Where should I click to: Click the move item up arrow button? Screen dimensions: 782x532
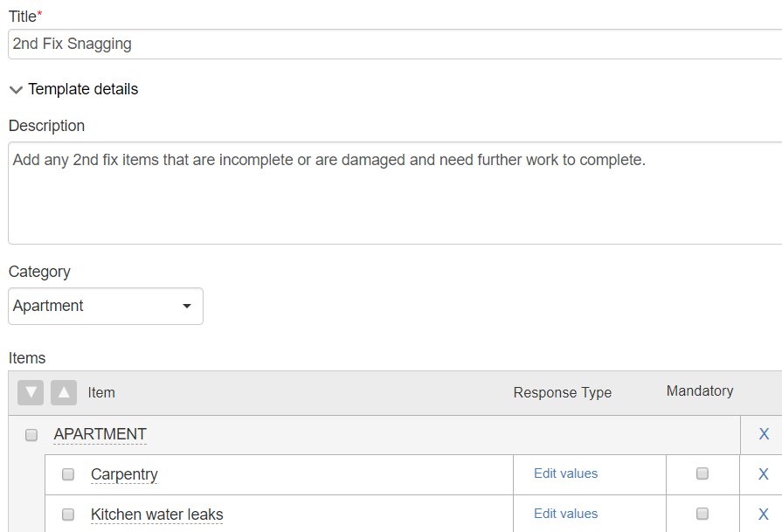pos(64,392)
